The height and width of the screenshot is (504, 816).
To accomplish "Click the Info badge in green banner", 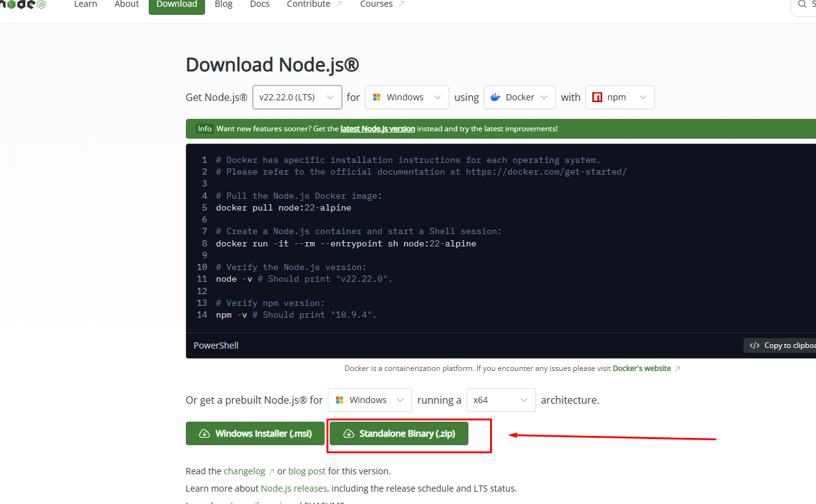I will click(x=204, y=129).
